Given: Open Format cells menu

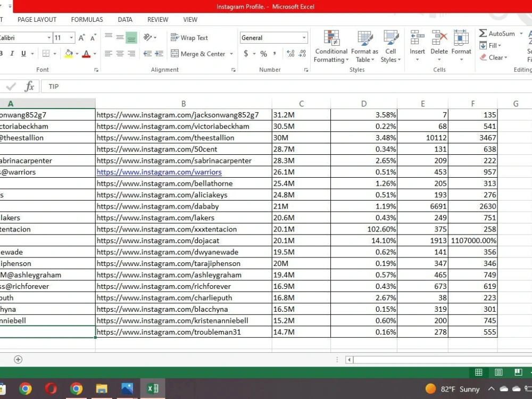Looking at the screenshot, I should click(x=461, y=46).
